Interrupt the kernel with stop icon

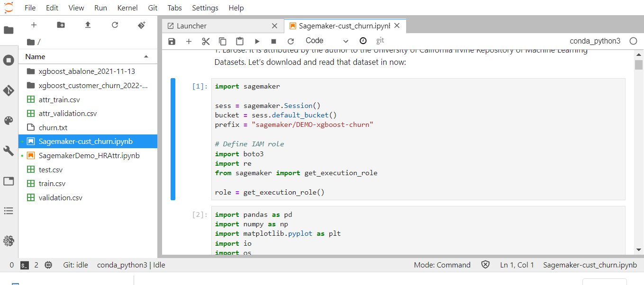click(x=273, y=41)
